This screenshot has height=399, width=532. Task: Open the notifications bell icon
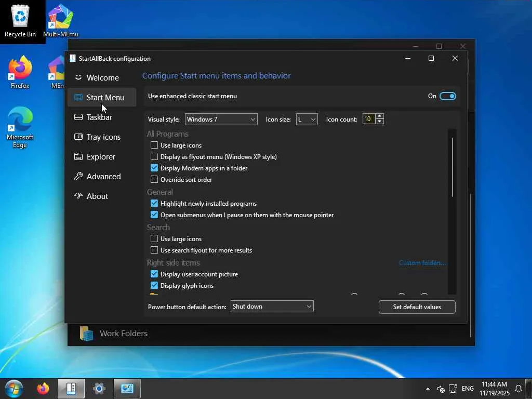tap(518, 389)
